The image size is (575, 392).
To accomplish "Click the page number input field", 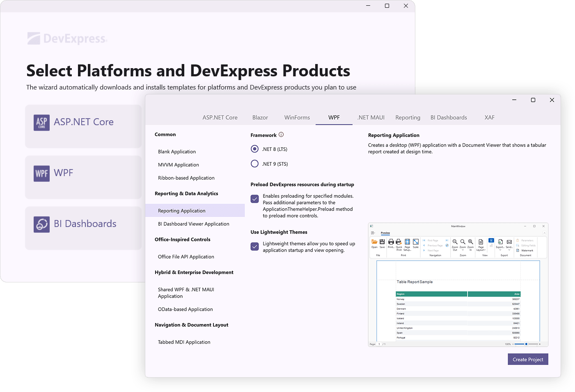I will pyautogui.click(x=379, y=344).
